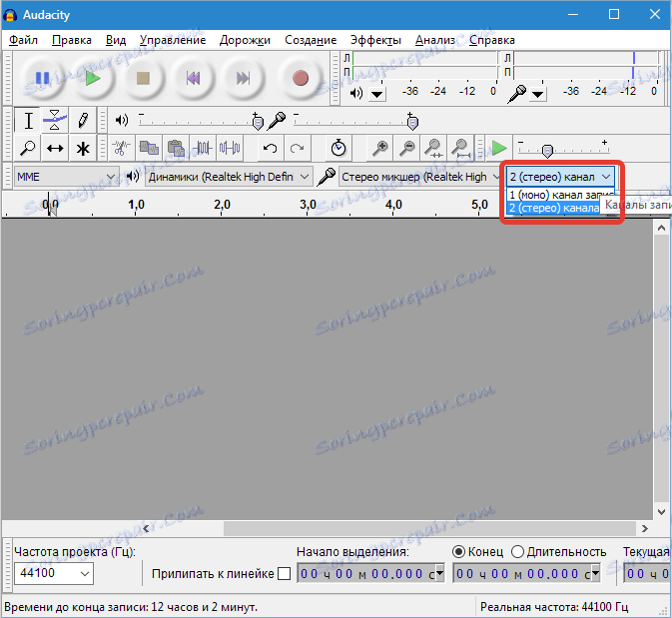The image size is (672, 618).
Task: Click the Trim audio icon
Action: pyautogui.click(x=203, y=149)
